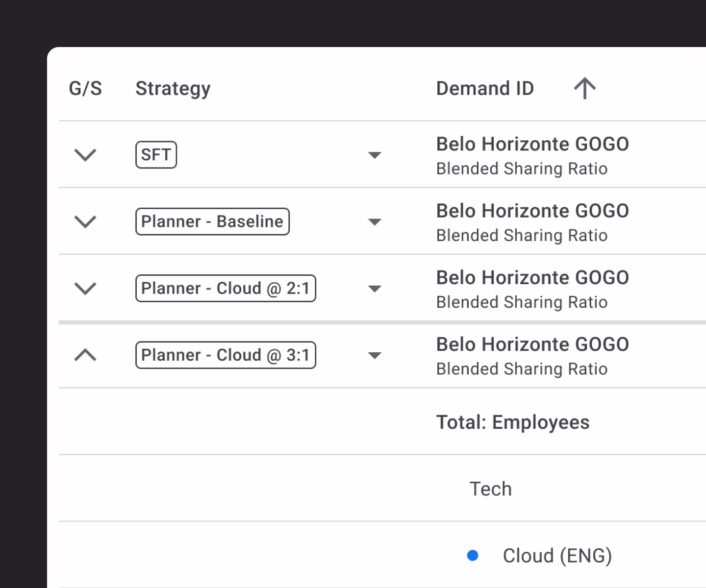
Task: Open the Planner - Cloud @ 2:1 dropdown
Action: click(375, 289)
